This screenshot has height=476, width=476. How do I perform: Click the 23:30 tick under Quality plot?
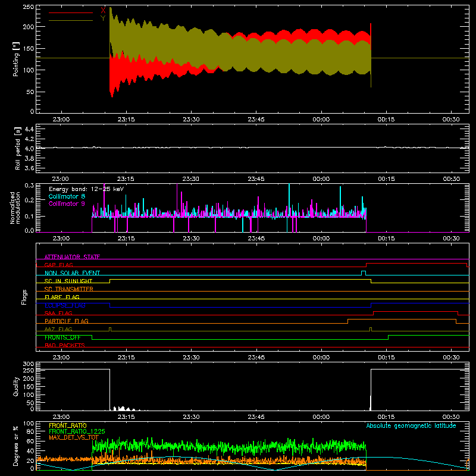pyautogui.click(x=191, y=417)
